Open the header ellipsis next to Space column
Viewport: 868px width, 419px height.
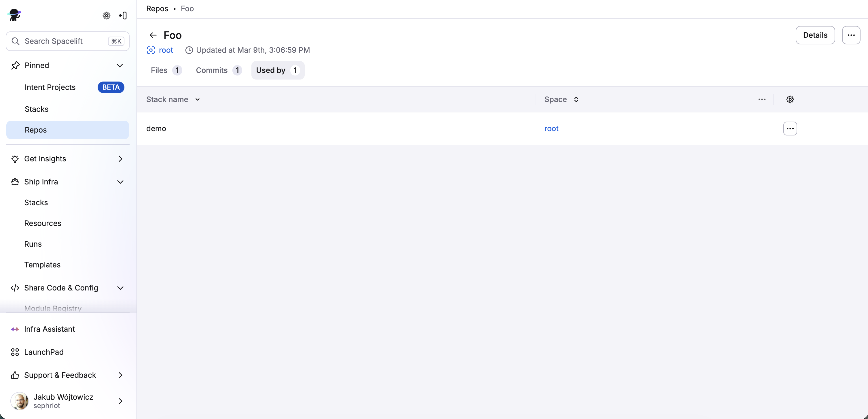tap(762, 99)
